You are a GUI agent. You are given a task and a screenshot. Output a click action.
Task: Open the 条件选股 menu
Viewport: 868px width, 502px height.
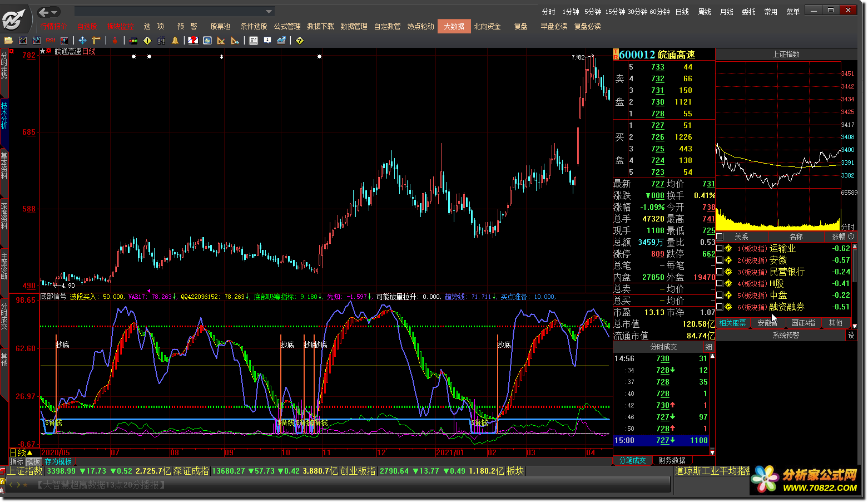[254, 26]
